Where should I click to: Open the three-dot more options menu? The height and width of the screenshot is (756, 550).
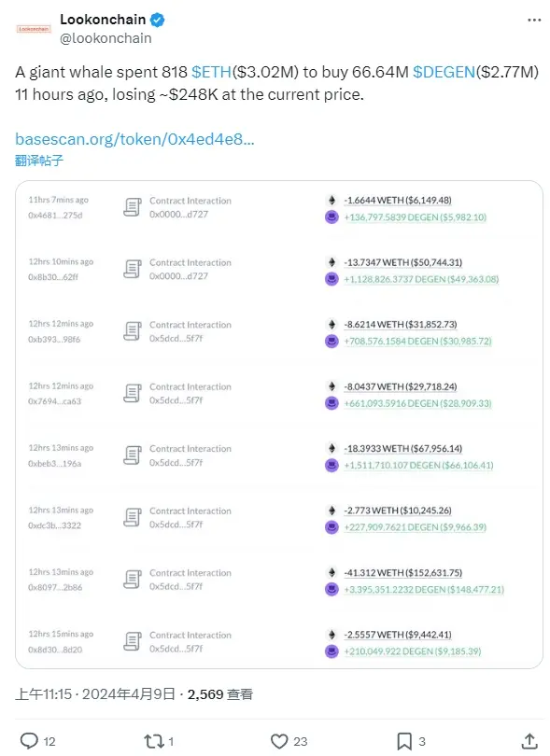click(x=534, y=20)
